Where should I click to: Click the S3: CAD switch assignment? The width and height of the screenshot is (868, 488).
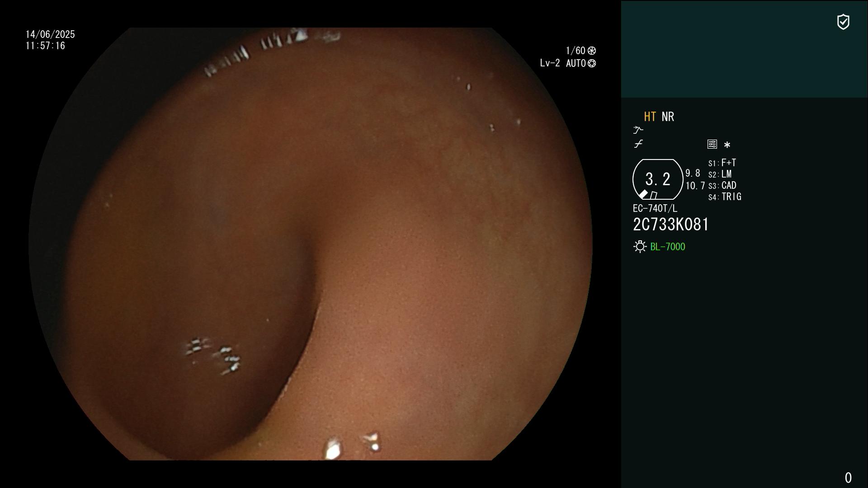click(722, 185)
